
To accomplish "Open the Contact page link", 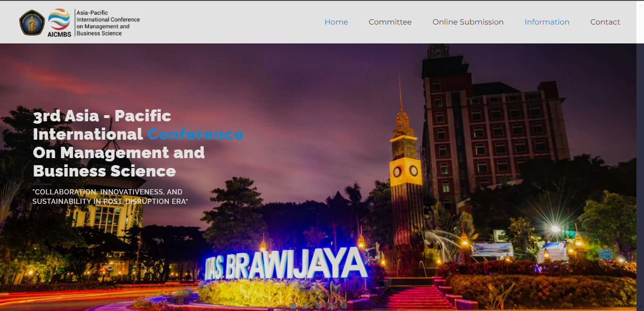I will (x=605, y=22).
